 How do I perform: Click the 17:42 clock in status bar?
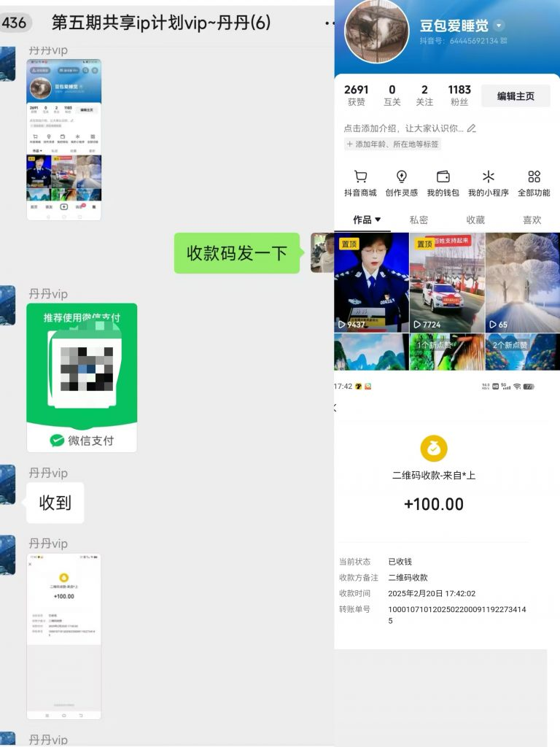click(343, 387)
